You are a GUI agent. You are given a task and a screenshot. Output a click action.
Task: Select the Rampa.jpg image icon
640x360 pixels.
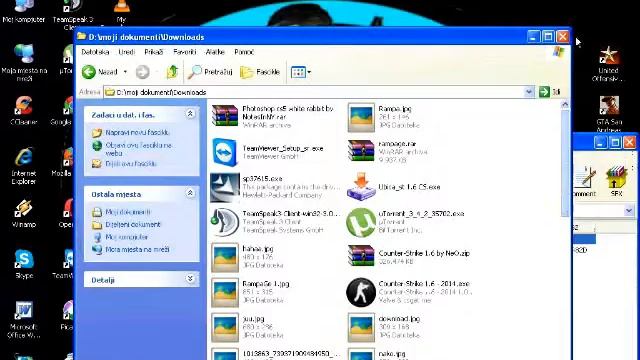(x=361, y=117)
